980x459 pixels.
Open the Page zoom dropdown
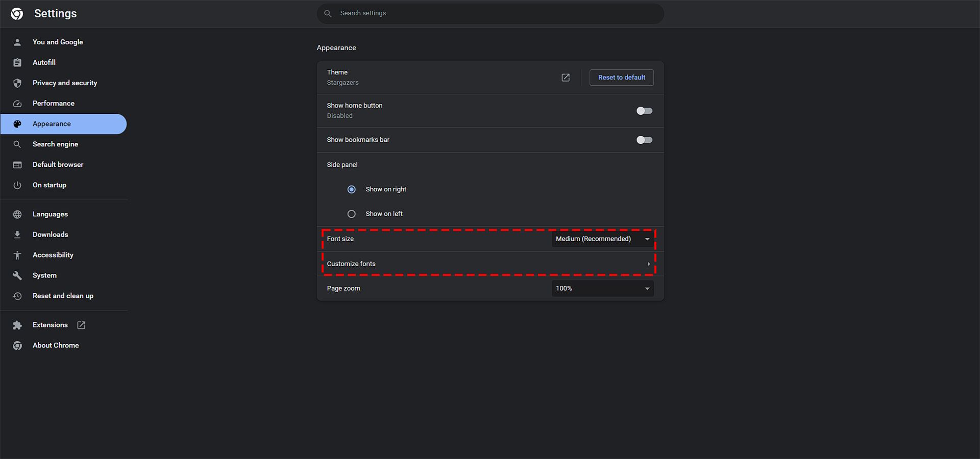point(602,289)
